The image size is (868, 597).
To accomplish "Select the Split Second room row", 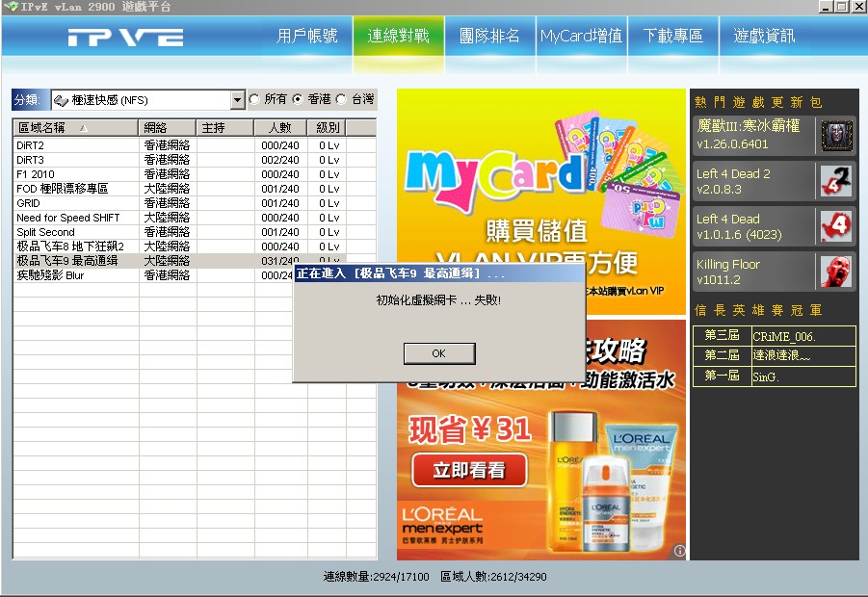I will [195, 232].
